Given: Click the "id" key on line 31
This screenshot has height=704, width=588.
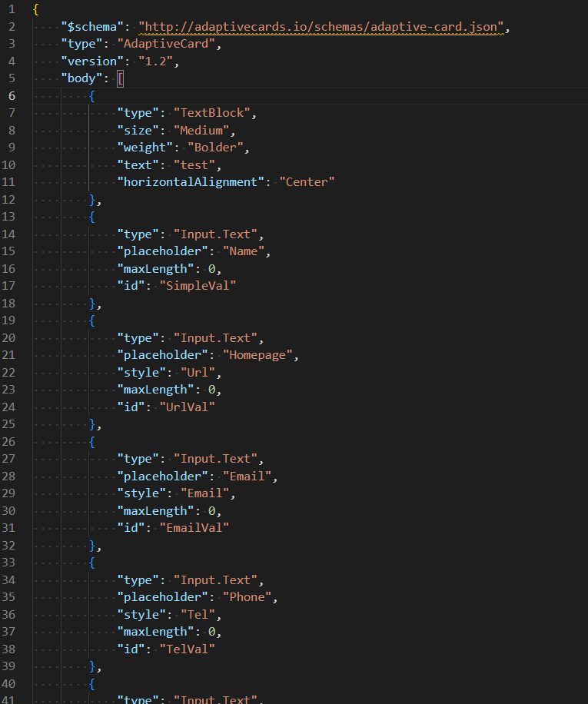Looking at the screenshot, I should (x=131, y=528).
